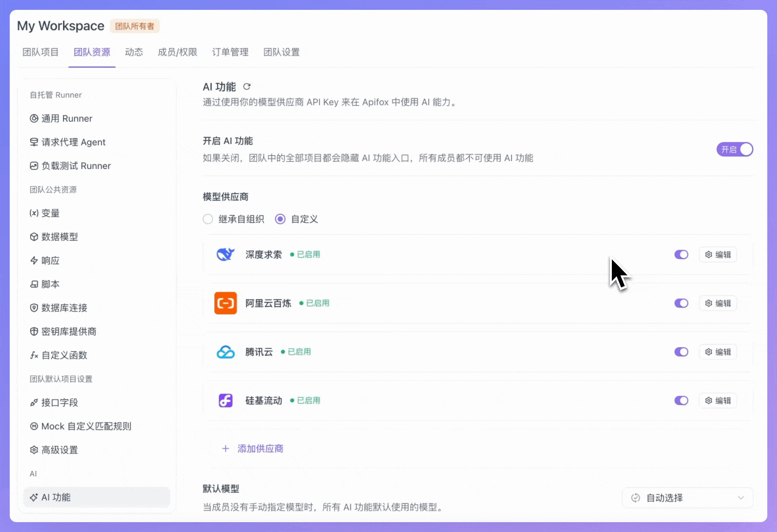Click the auto-select icon in 默认模型 dropdown
The image size is (777, 532).
(x=636, y=498)
